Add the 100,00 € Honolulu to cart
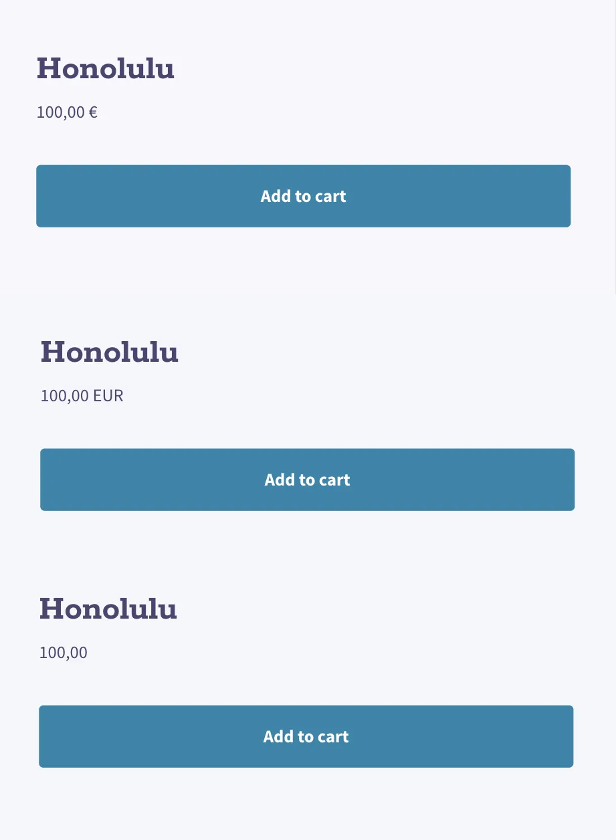 303,196
